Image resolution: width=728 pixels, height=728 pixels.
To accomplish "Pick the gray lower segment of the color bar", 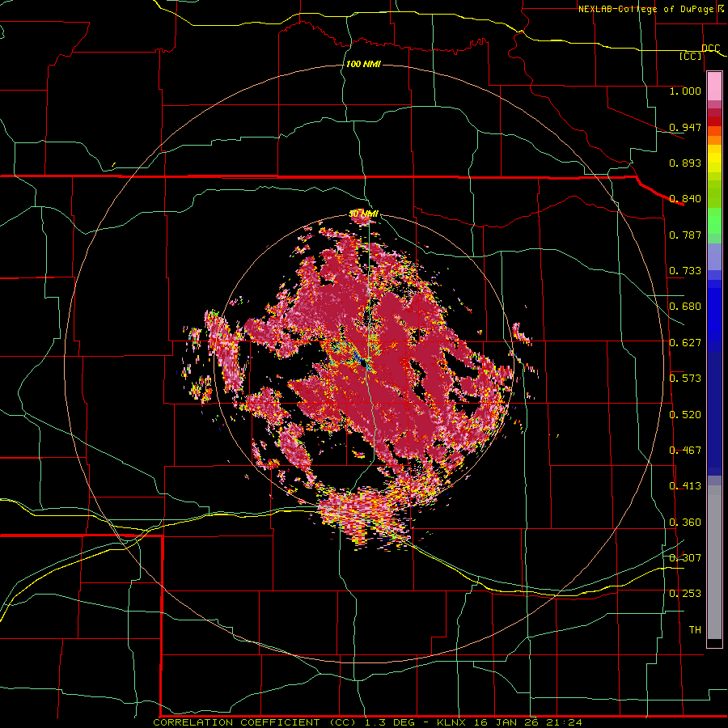I will click(x=714, y=562).
